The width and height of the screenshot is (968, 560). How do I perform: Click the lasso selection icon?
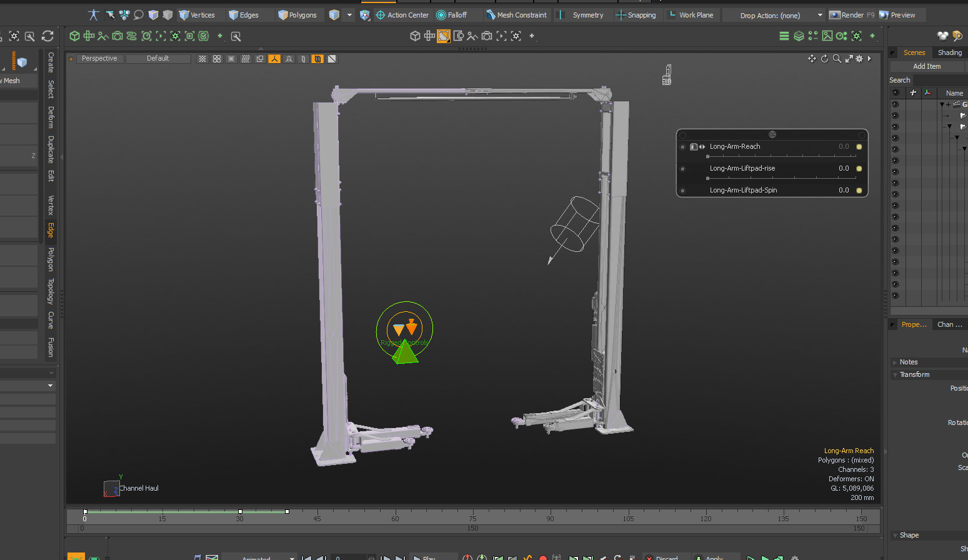click(x=139, y=15)
